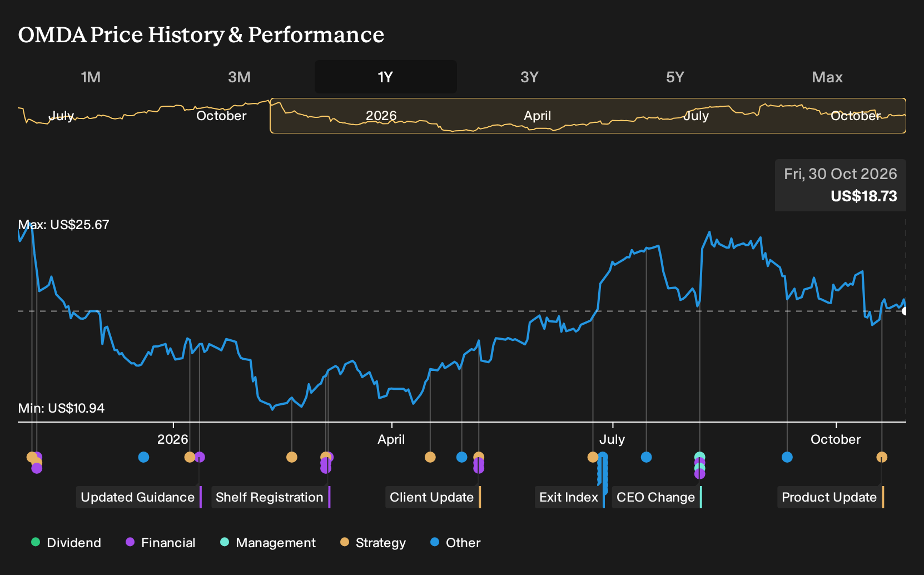924x575 pixels.
Task: Click the Max: US$25.67 label
Action: (x=63, y=225)
